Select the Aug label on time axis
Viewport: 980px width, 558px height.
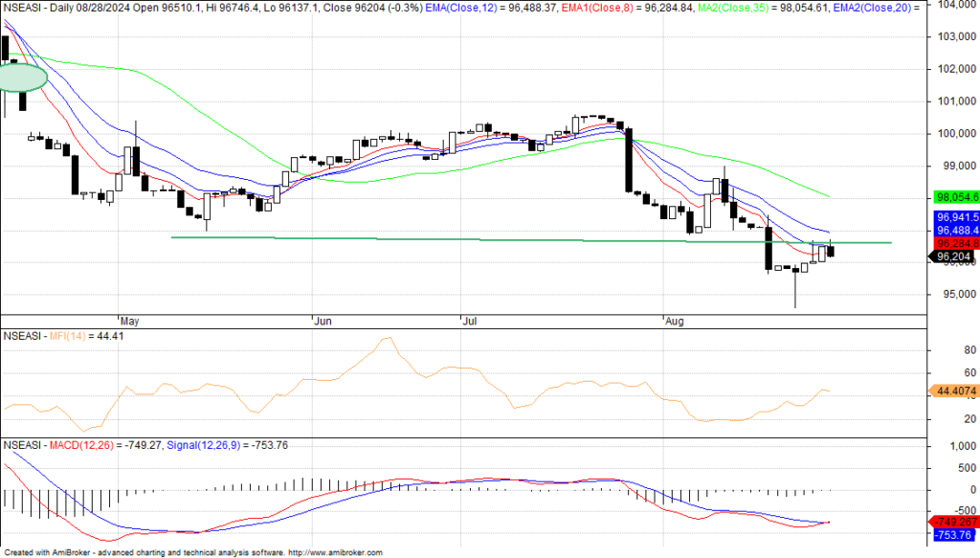(675, 321)
